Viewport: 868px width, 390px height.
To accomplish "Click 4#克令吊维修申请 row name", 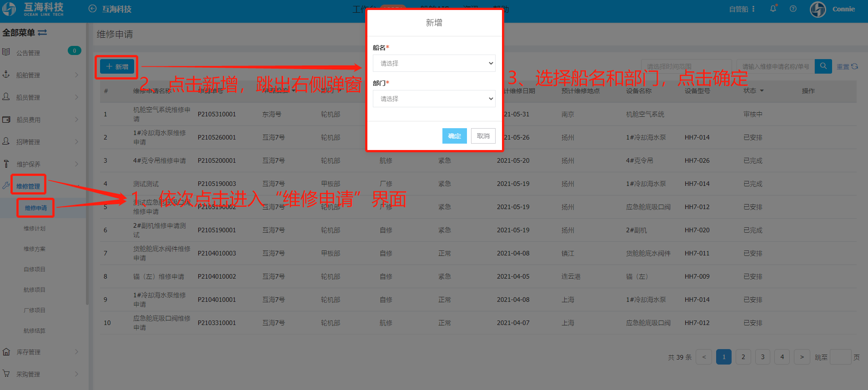I will [160, 160].
